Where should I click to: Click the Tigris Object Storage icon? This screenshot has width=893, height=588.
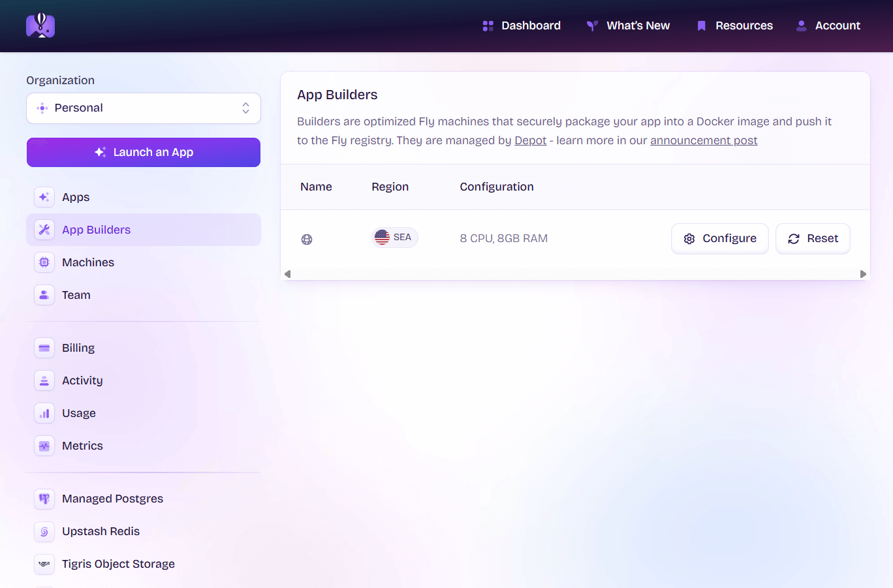[x=44, y=564]
